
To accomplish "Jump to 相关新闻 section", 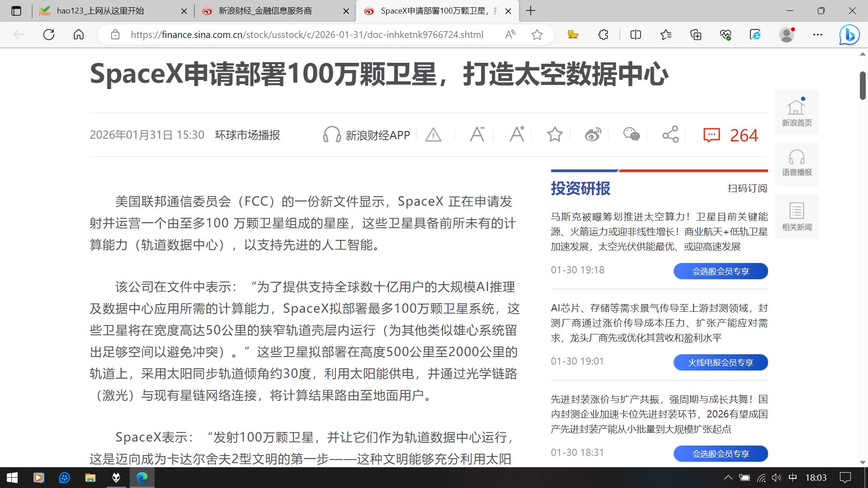I will pos(797,216).
